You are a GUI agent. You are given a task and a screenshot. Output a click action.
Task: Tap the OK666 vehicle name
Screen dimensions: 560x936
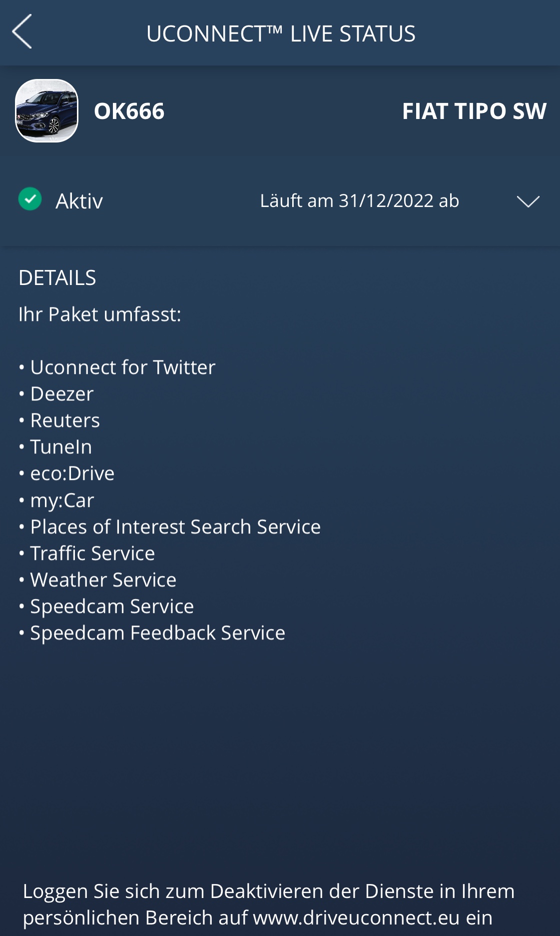[129, 111]
